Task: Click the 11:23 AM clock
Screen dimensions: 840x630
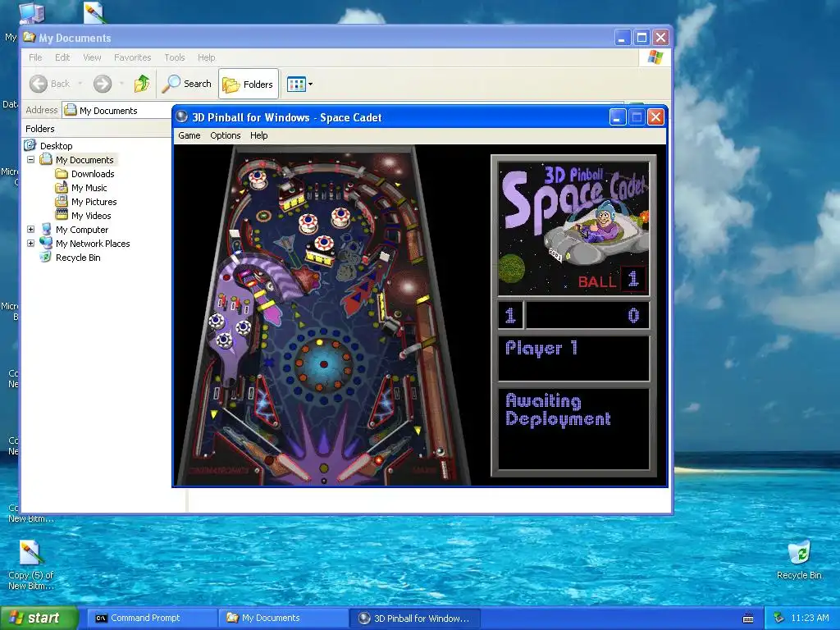Action: pos(810,618)
